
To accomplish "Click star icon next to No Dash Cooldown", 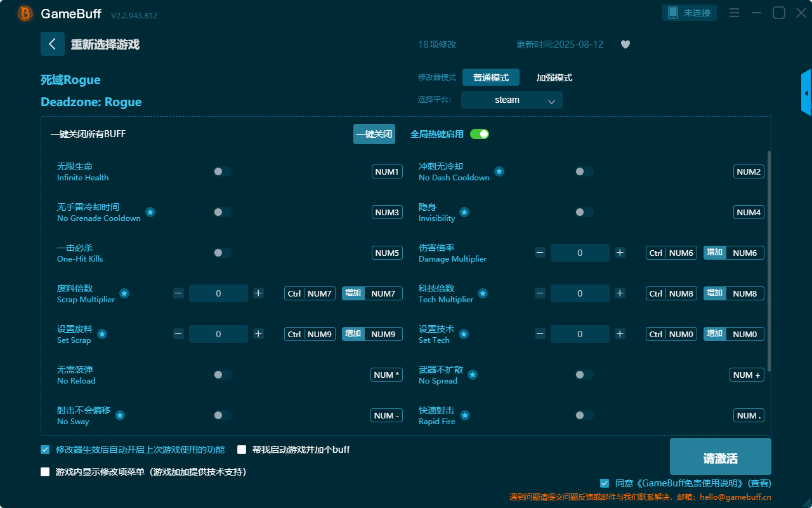I will tap(499, 171).
